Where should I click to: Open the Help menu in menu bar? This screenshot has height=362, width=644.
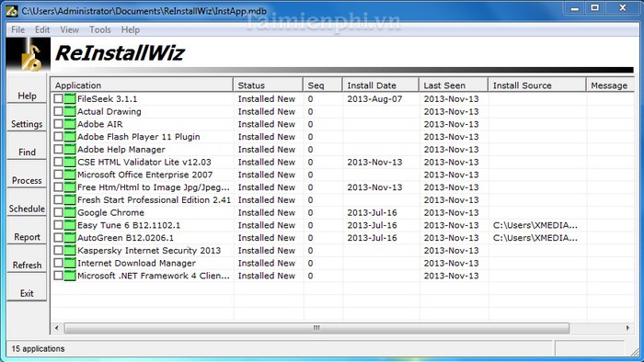click(x=131, y=29)
